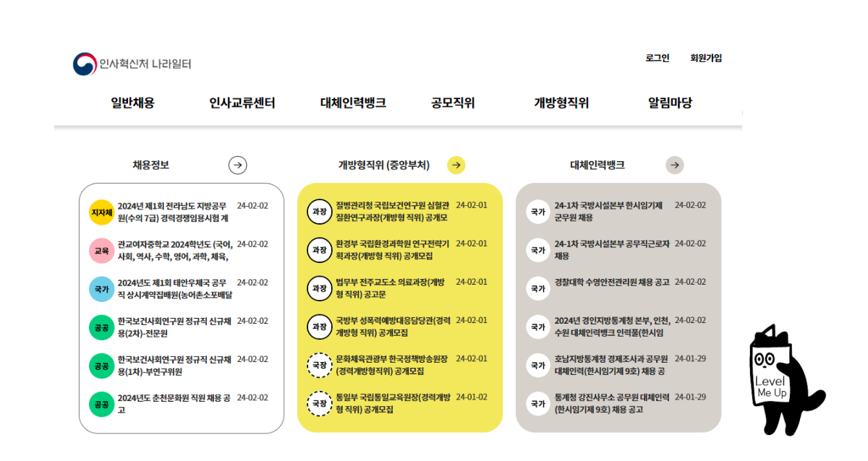Click the 회원가입 link
Viewport: 868px width, 461px height.
click(x=706, y=58)
